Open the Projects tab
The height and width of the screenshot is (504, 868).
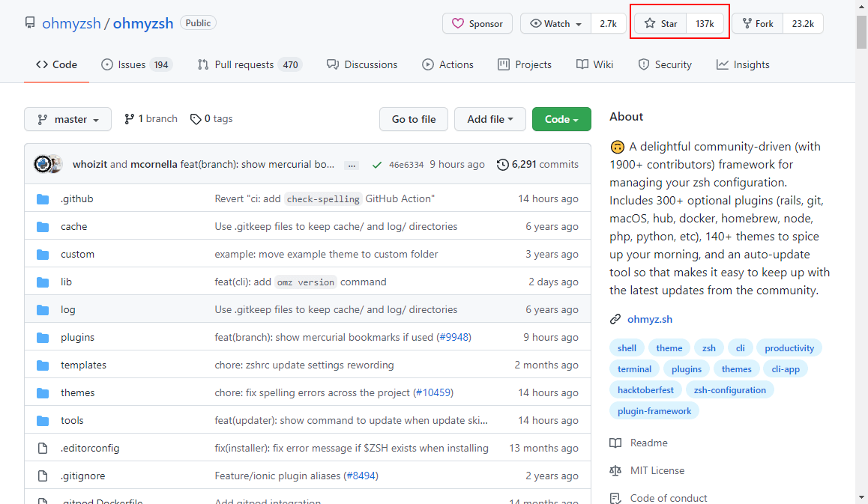[525, 64]
